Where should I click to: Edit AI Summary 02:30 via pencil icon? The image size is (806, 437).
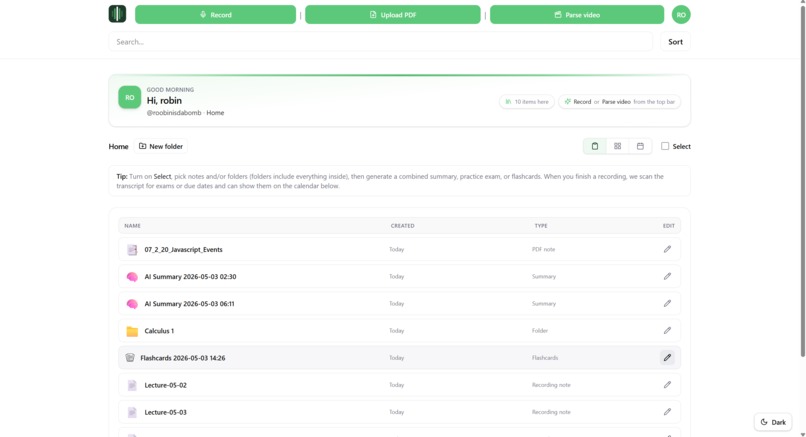pos(667,277)
